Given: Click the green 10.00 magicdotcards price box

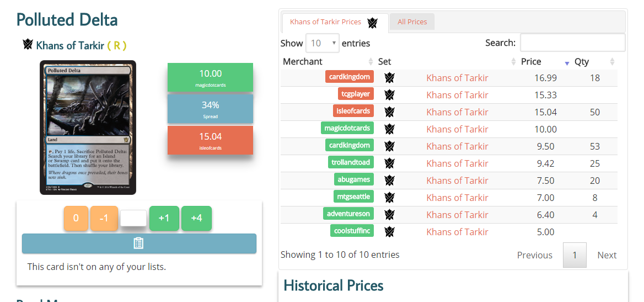Looking at the screenshot, I should click(210, 77).
